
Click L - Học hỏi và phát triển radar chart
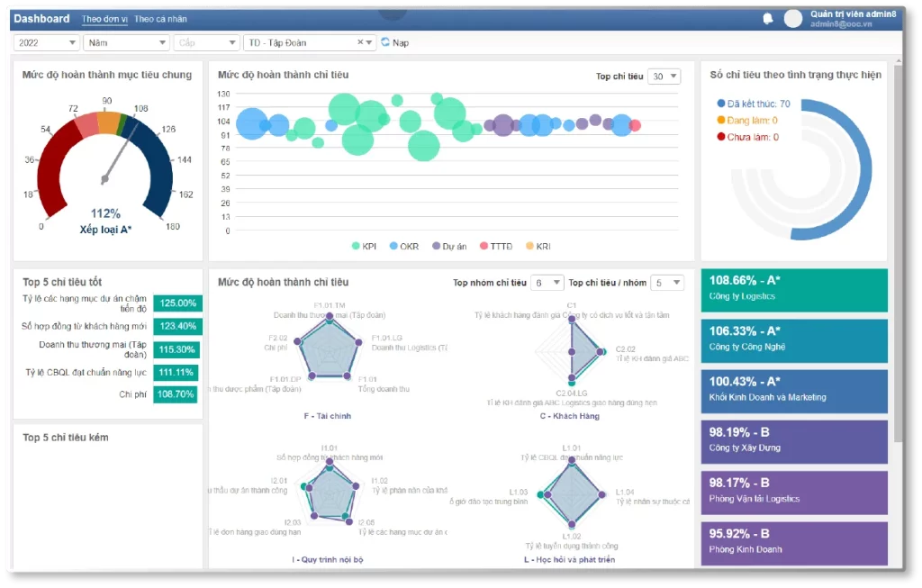tap(572, 493)
